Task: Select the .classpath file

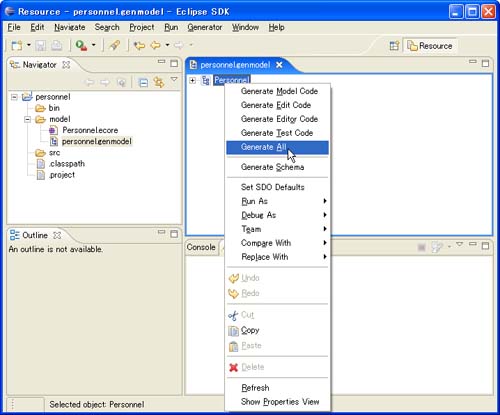Action: click(x=67, y=164)
